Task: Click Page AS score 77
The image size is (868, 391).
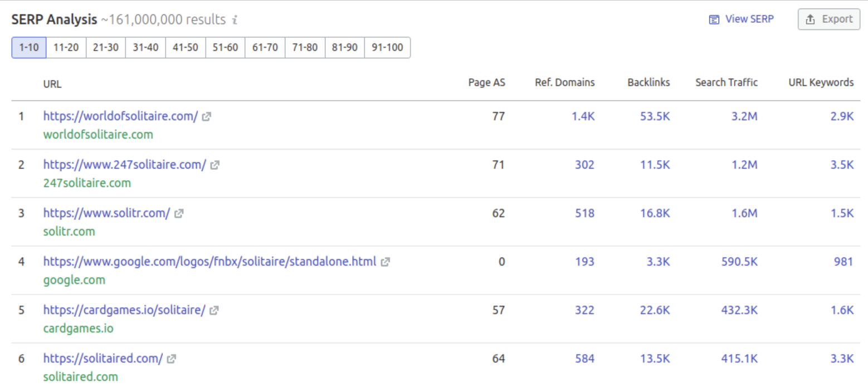Action: tap(499, 116)
